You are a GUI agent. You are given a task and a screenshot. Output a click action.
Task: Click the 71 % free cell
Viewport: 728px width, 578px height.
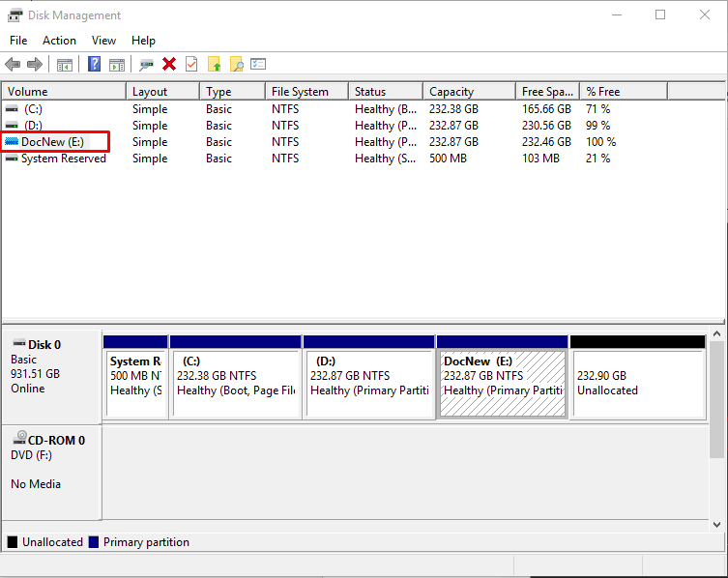click(x=598, y=109)
